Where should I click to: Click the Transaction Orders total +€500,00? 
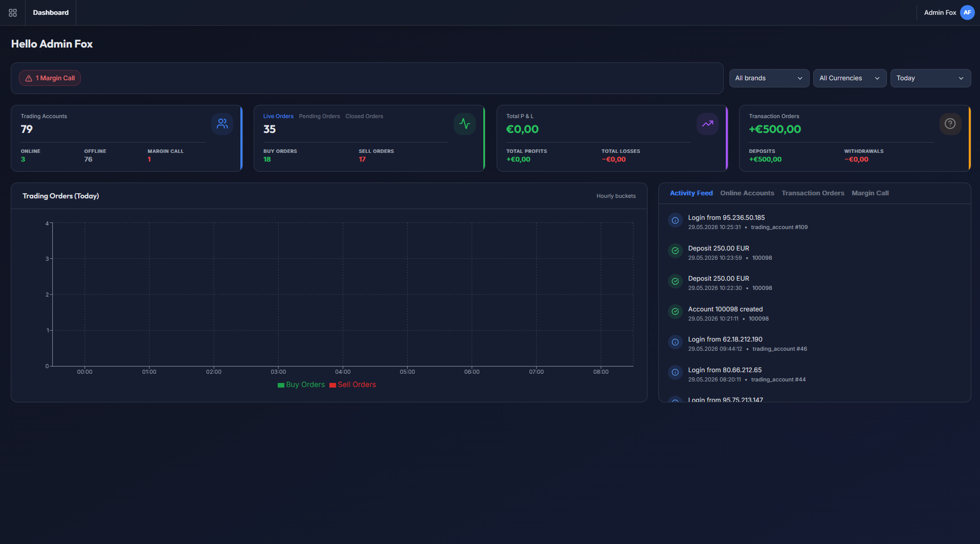[775, 129]
